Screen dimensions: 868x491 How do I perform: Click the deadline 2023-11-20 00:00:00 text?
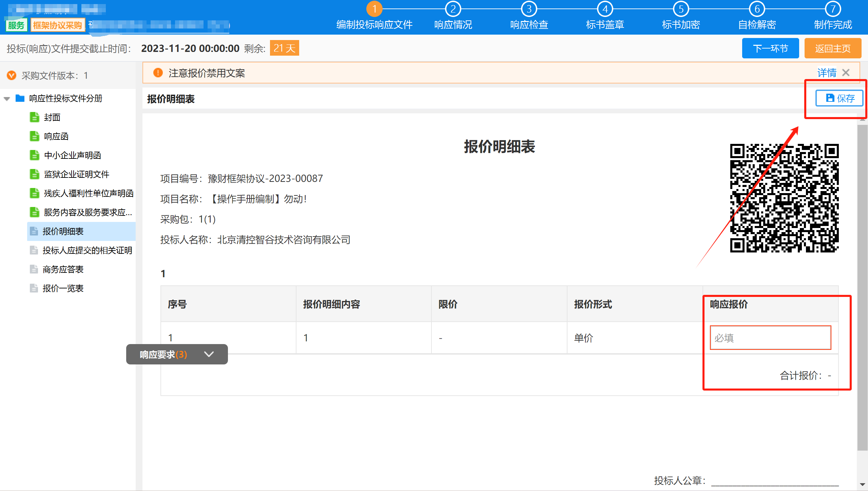[190, 49]
